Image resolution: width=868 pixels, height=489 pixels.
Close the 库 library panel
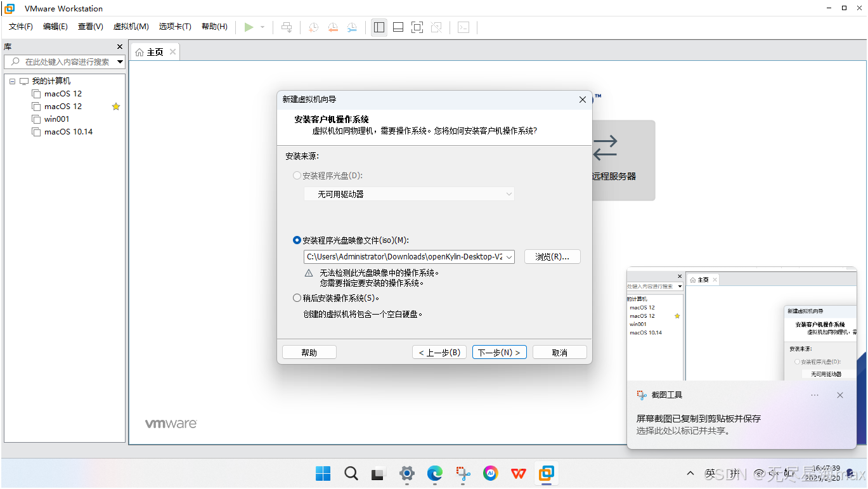coord(120,47)
